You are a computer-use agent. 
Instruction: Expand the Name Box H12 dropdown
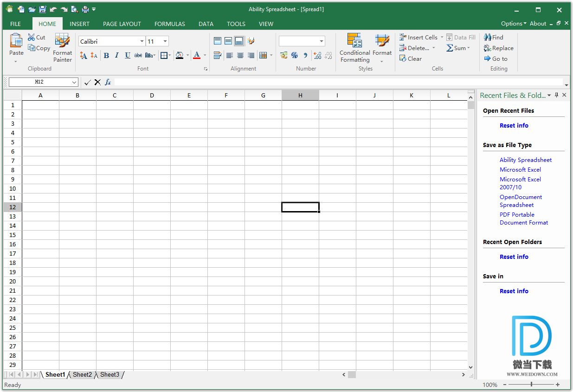point(74,82)
